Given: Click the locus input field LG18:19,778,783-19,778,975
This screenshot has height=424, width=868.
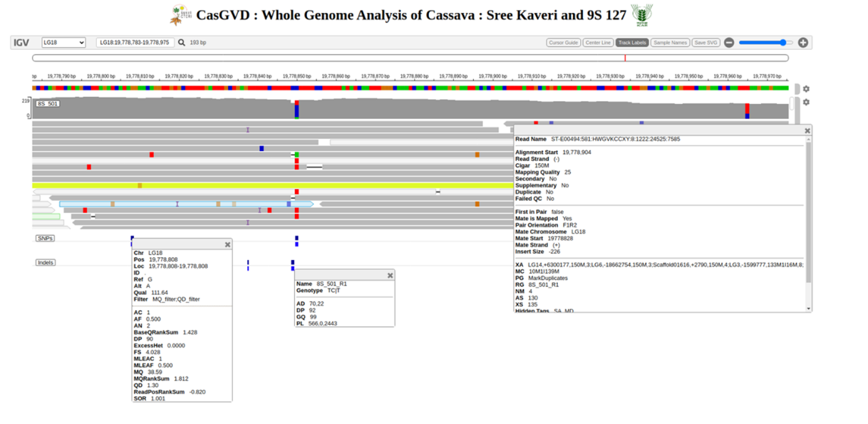Looking at the screenshot, I should click(x=135, y=43).
